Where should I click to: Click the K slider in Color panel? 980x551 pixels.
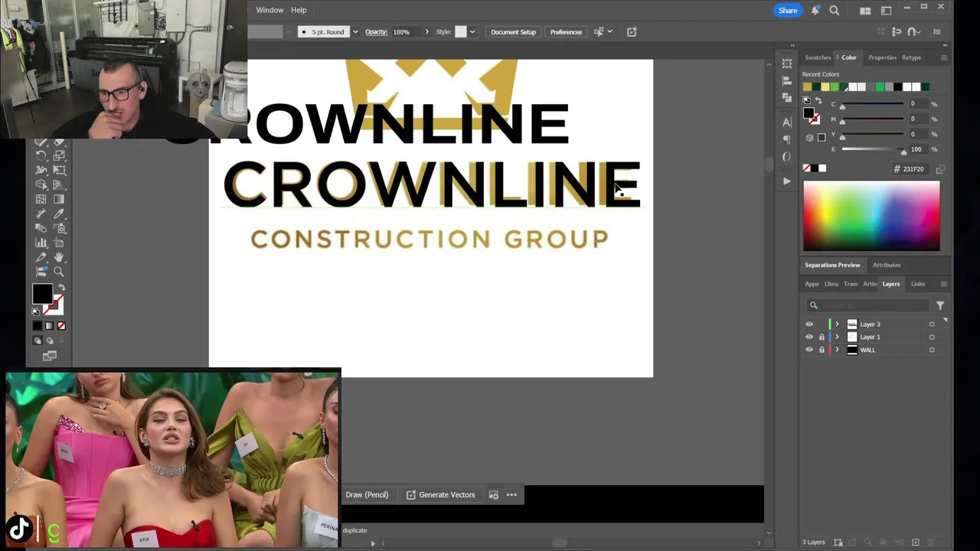(x=873, y=149)
